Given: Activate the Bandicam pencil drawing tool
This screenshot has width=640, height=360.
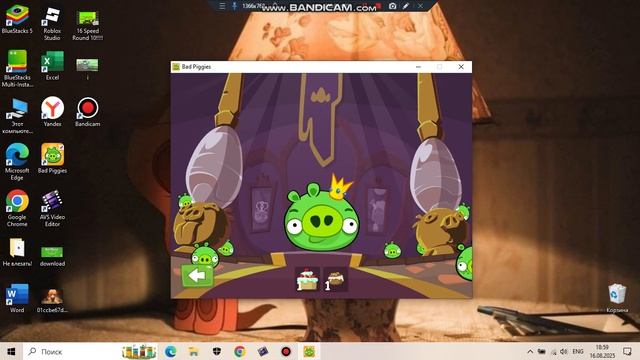Looking at the screenshot, I should click(x=406, y=6).
